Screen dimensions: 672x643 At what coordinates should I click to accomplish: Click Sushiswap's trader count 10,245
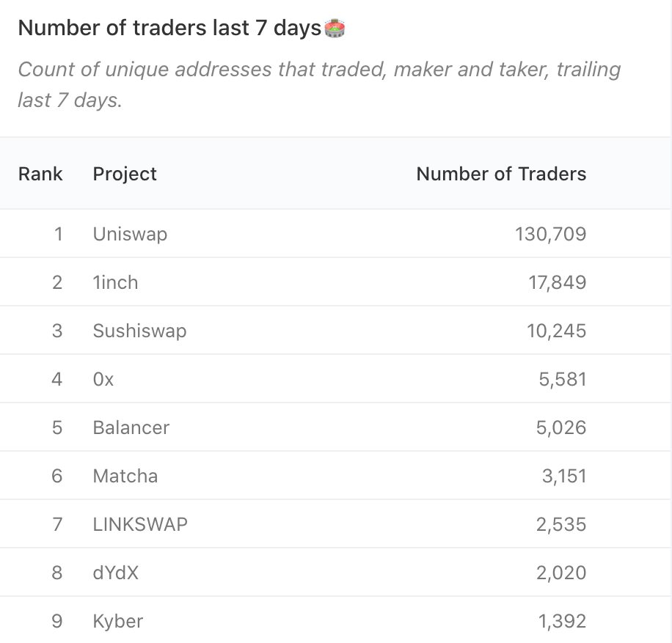click(x=556, y=331)
